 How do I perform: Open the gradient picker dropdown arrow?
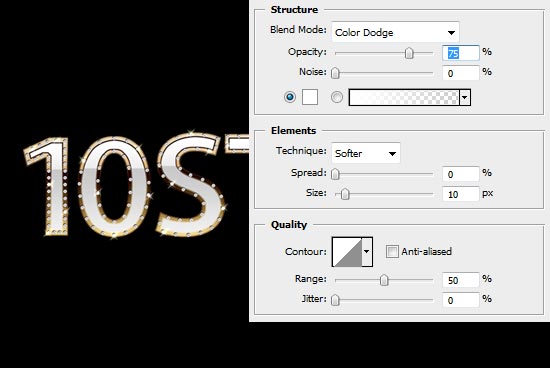(x=465, y=97)
